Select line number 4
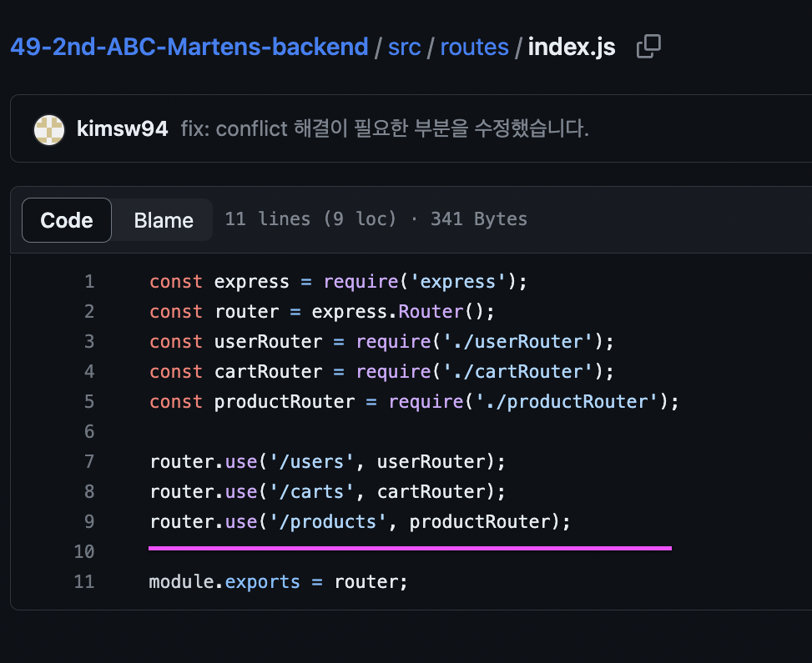The width and height of the screenshot is (812, 663). tap(89, 372)
